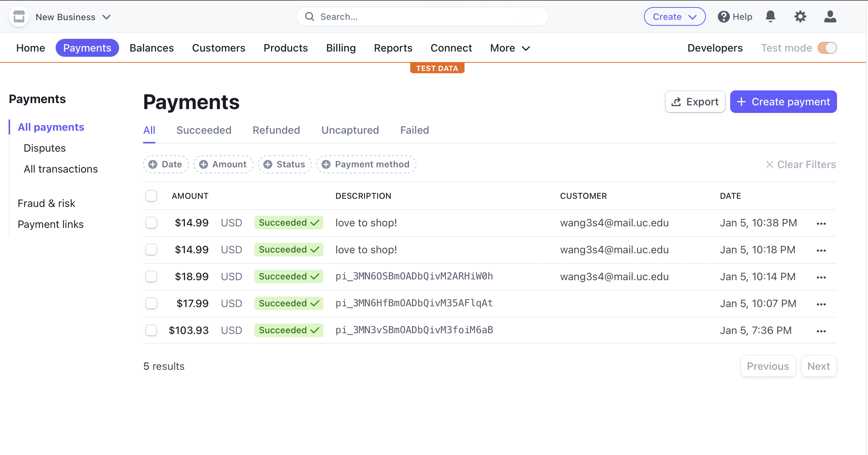Screen dimensions: 868x455
Task: Open the Customers section
Action: tap(218, 48)
